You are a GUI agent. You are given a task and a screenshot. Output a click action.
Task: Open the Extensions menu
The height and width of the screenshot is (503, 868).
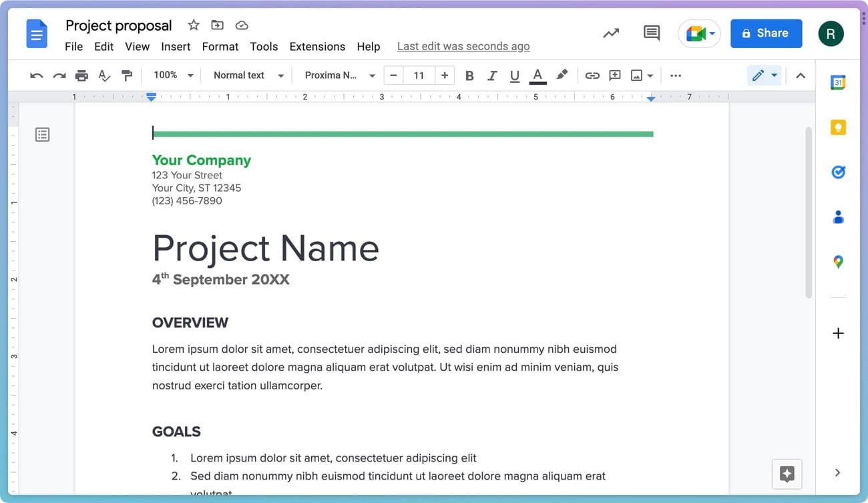click(x=317, y=46)
